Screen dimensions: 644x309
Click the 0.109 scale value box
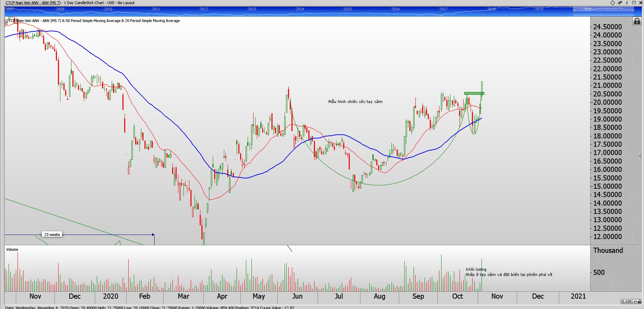tap(626, 301)
